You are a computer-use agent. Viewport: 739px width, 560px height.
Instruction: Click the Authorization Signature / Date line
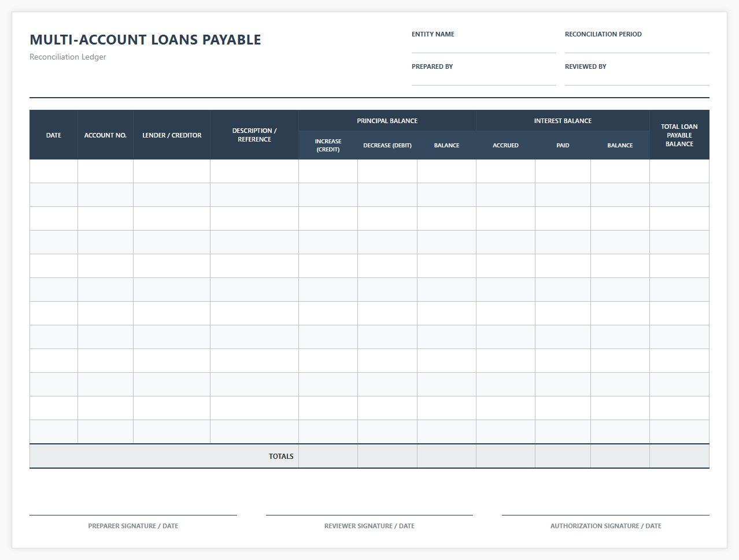click(x=605, y=515)
